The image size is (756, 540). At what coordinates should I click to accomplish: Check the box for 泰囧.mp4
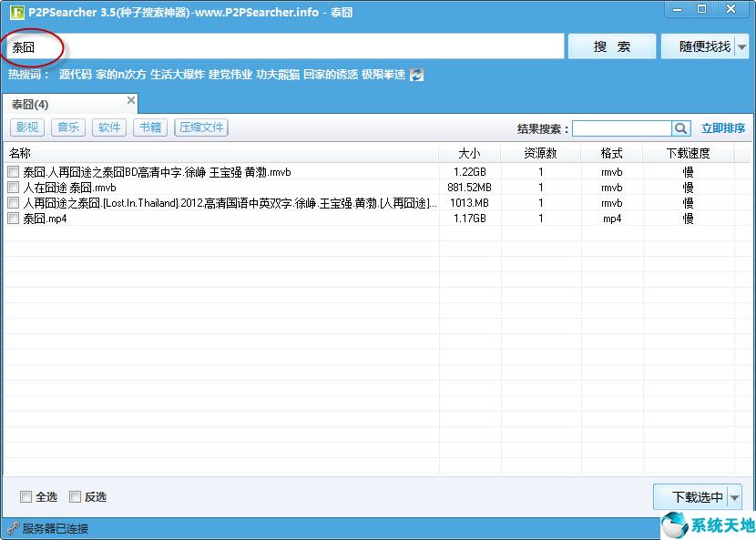pos(14,219)
